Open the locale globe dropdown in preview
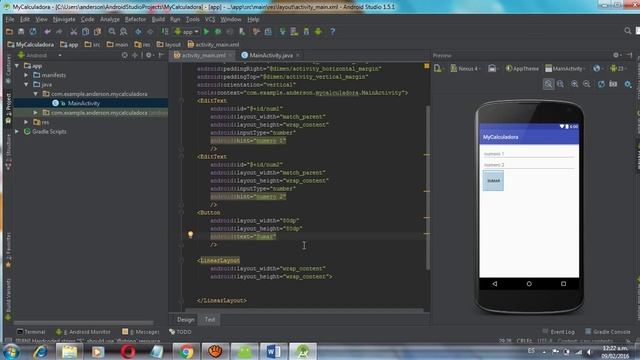640x360 pixels. coord(598,69)
